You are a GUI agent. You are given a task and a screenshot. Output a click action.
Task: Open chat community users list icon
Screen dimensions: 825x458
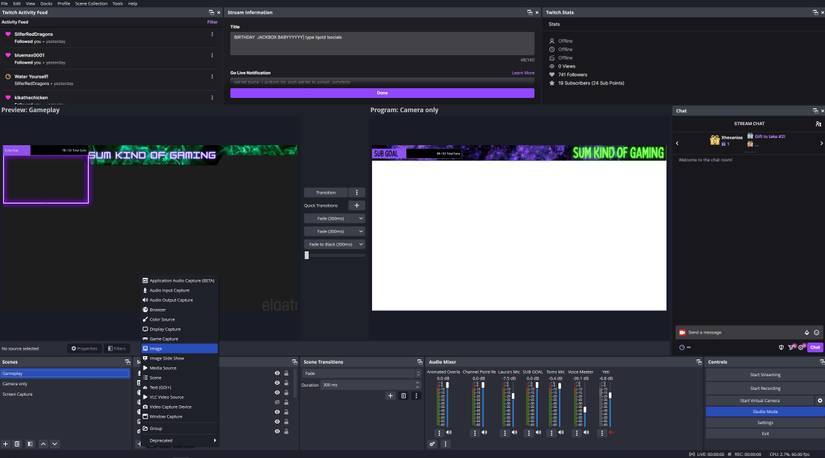tap(818, 124)
